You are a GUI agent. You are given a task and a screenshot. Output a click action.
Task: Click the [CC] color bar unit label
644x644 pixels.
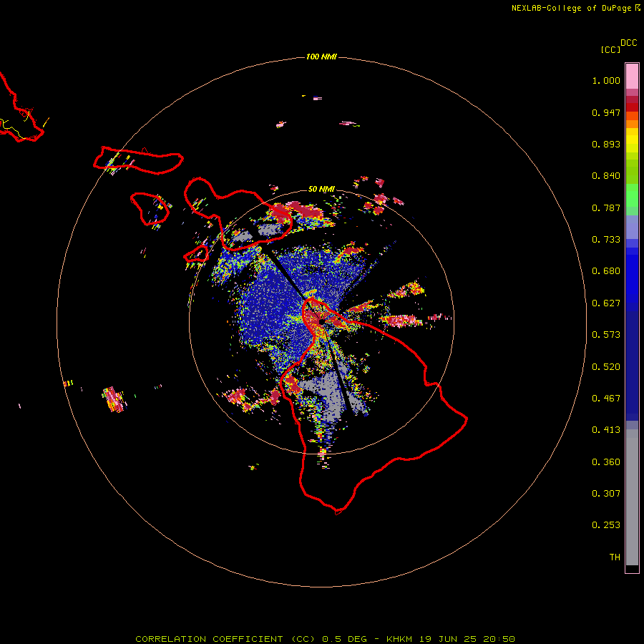[610, 49]
